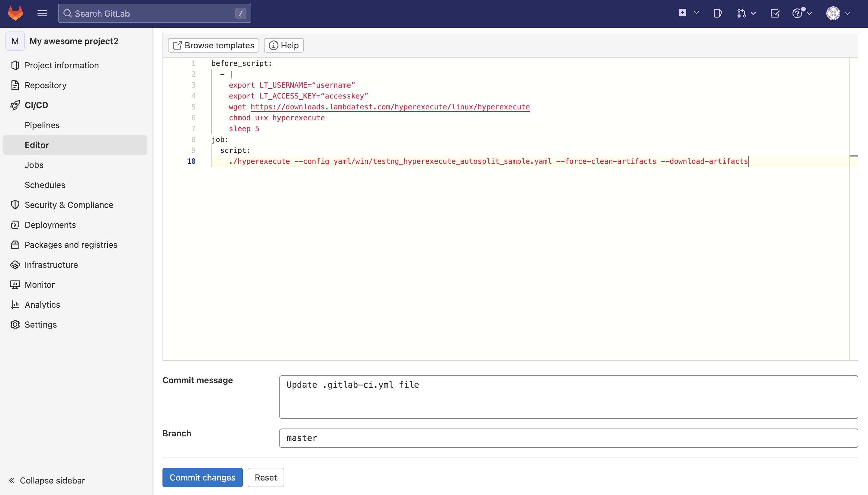The image size is (868, 495).
Task: Click the Settings gear in sidebar
Action: click(15, 324)
